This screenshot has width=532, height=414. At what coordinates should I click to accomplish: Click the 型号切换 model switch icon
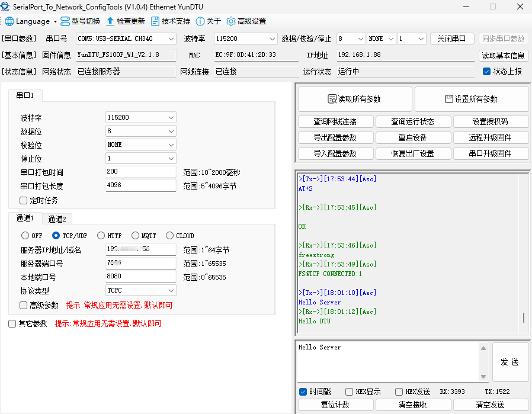[66, 21]
